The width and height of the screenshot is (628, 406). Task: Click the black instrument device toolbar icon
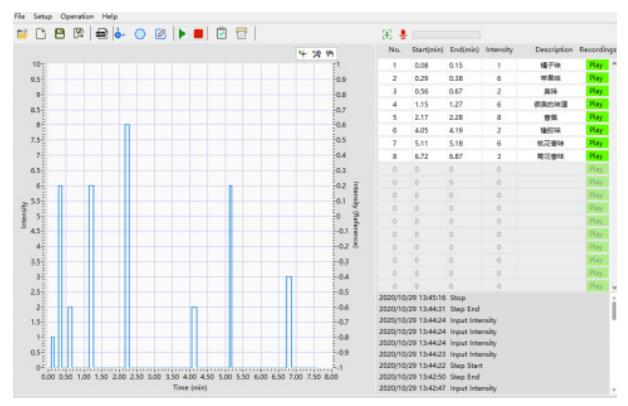[102, 34]
